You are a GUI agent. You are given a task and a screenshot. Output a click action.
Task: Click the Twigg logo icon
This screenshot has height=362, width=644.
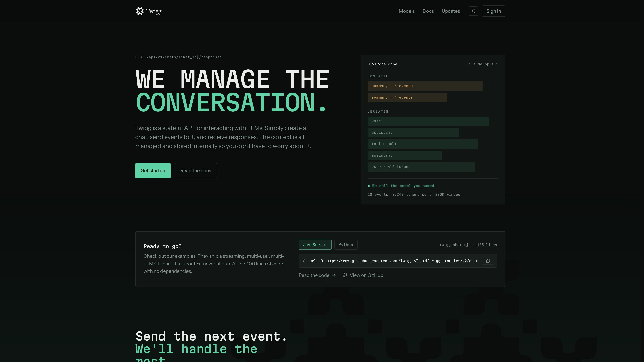click(140, 11)
